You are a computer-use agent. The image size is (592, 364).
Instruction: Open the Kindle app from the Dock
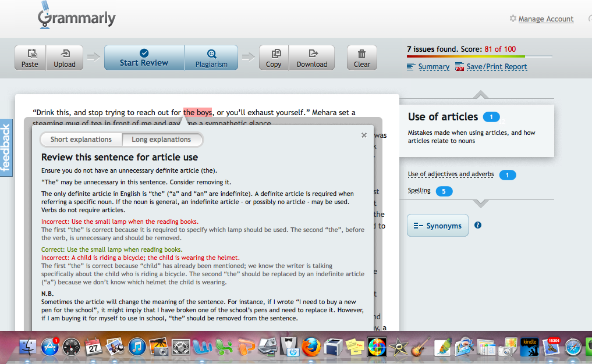(529, 347)
